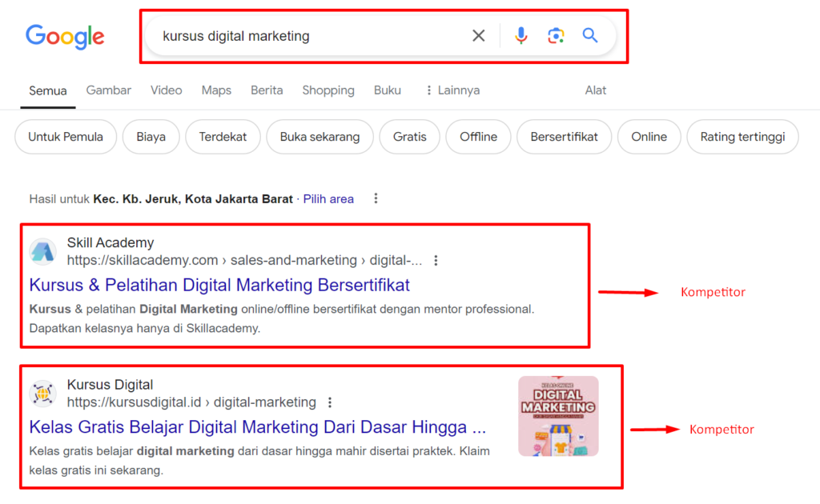Open three-dot menu beside skillacademy.com URL

(x=436, y=260)
